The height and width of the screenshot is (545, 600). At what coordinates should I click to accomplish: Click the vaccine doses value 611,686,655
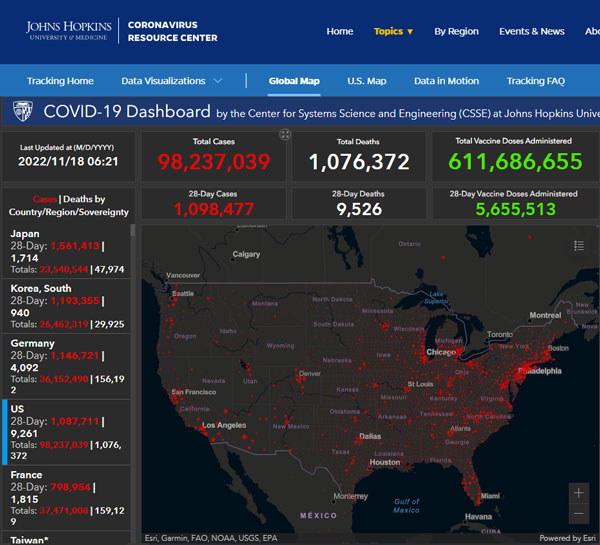515,161
